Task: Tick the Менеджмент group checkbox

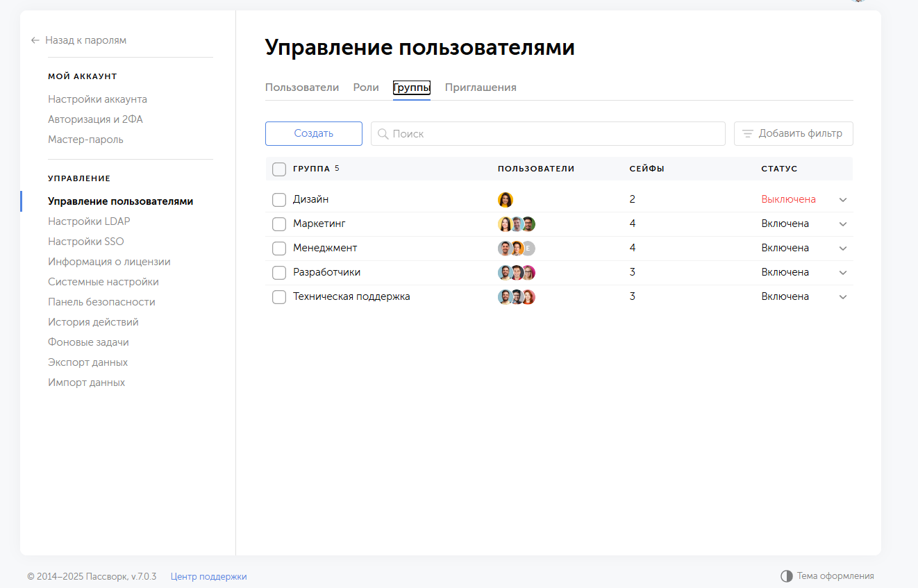Action: (x=279, y=249)
